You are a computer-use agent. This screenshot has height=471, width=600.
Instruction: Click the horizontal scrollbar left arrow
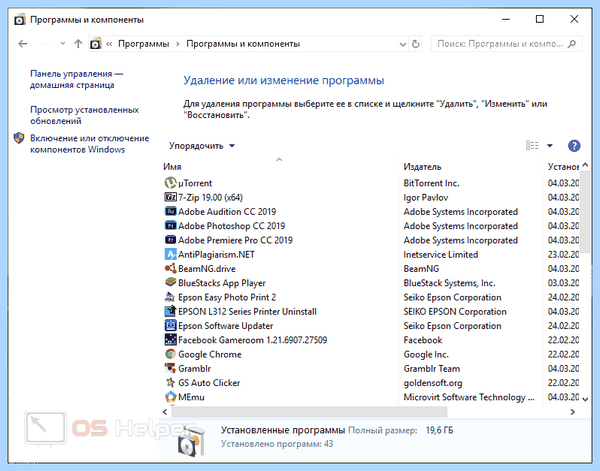coord(165,412)
